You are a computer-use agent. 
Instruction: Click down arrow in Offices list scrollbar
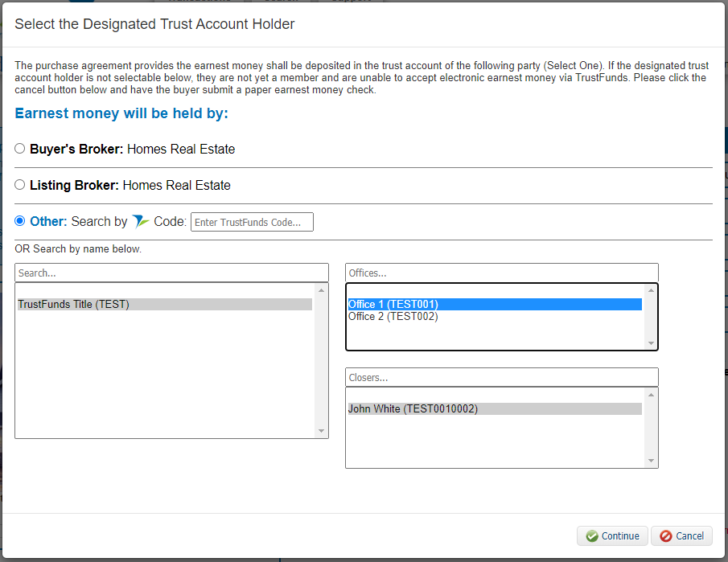pos(651,343)
